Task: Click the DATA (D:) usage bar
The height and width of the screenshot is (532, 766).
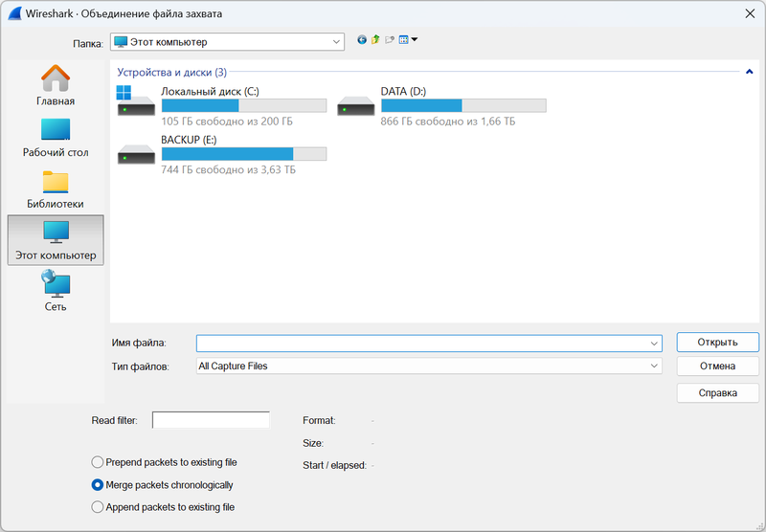Action: point(463,105)
